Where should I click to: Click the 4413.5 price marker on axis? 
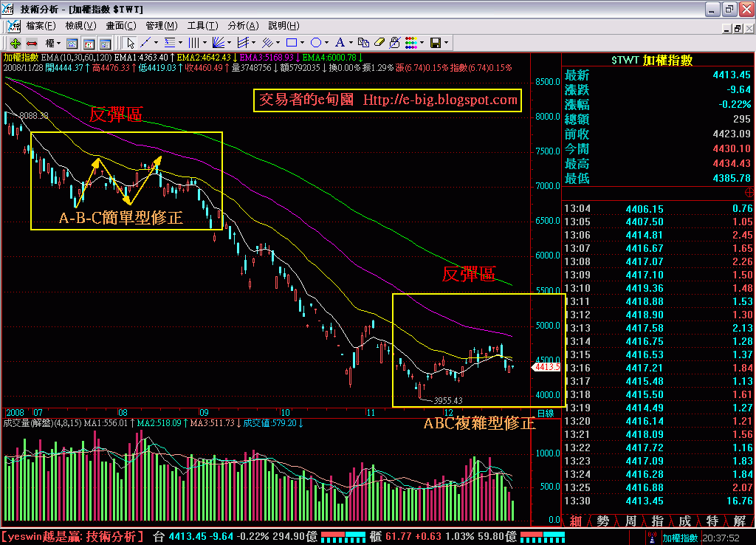coord(546,367)
